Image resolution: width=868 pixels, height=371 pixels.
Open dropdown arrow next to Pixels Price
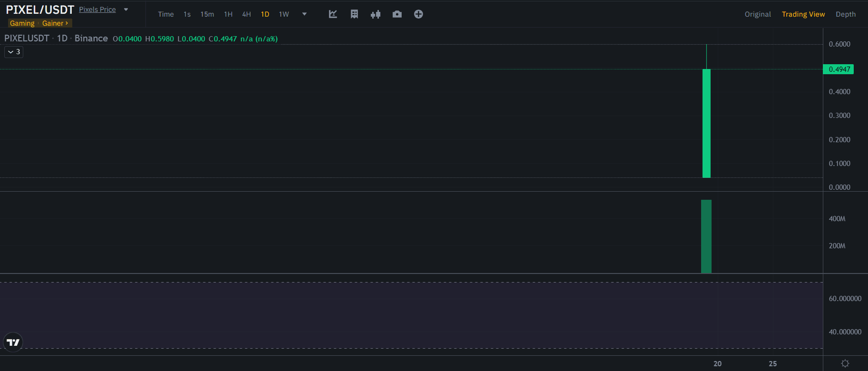(126, 10)
